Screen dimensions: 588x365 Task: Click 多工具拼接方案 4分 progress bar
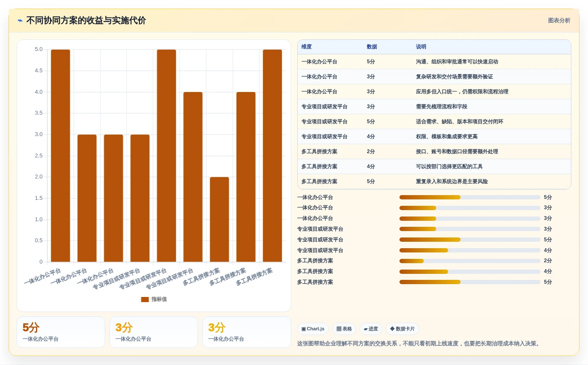click(470, 272)
